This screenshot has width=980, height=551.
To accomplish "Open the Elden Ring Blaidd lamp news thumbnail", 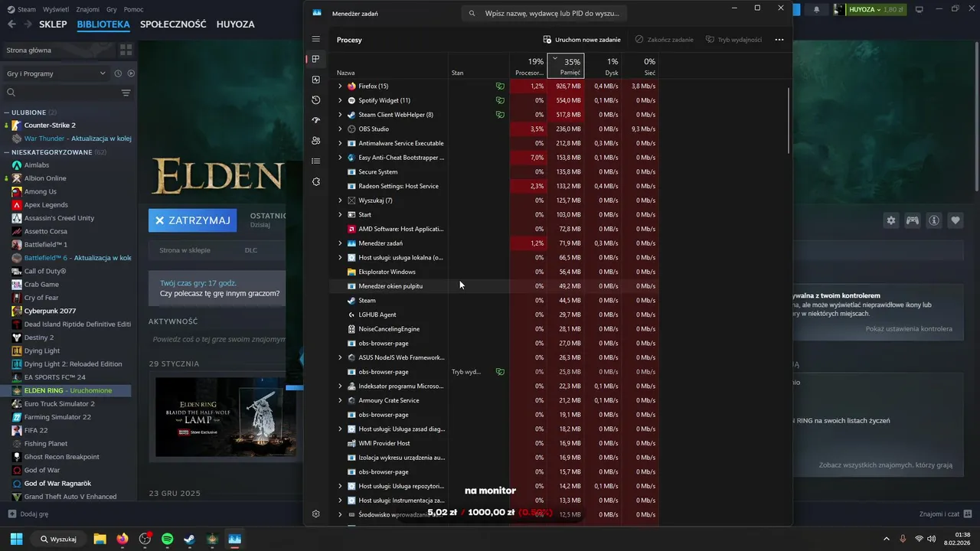I will pos(226,416).
